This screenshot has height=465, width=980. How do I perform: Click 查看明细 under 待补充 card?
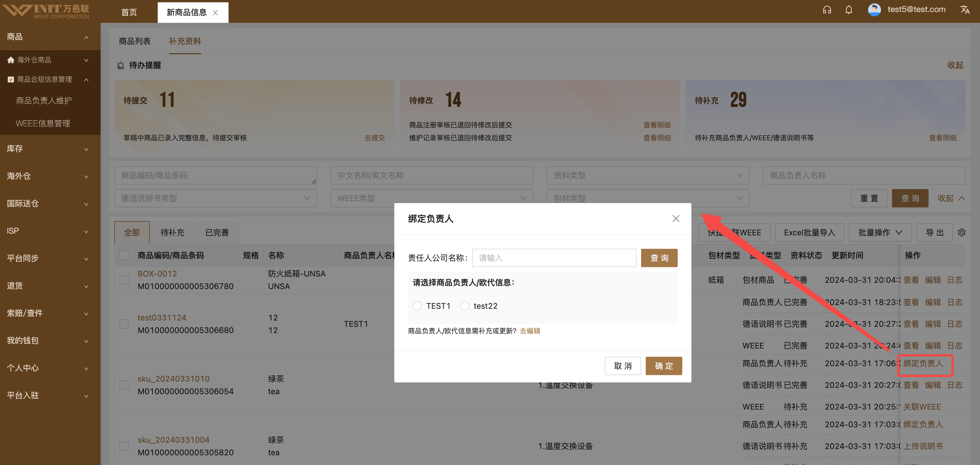click(943, 138)
